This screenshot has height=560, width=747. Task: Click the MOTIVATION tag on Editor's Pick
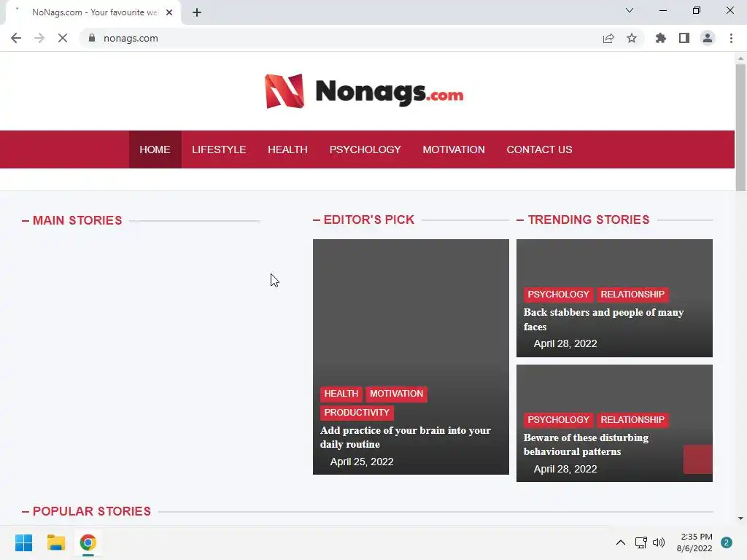click(x=396, y=394)
